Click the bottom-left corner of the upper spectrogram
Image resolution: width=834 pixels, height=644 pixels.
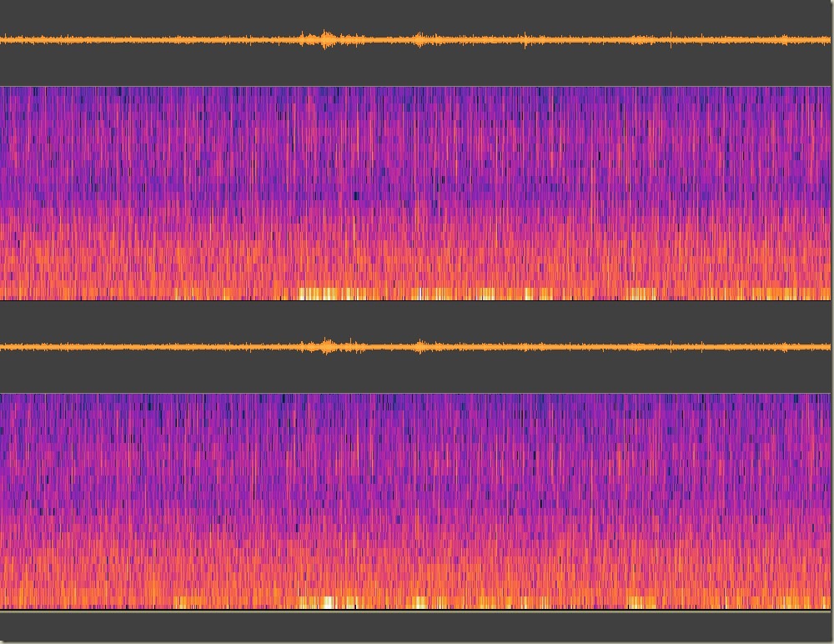2,298
